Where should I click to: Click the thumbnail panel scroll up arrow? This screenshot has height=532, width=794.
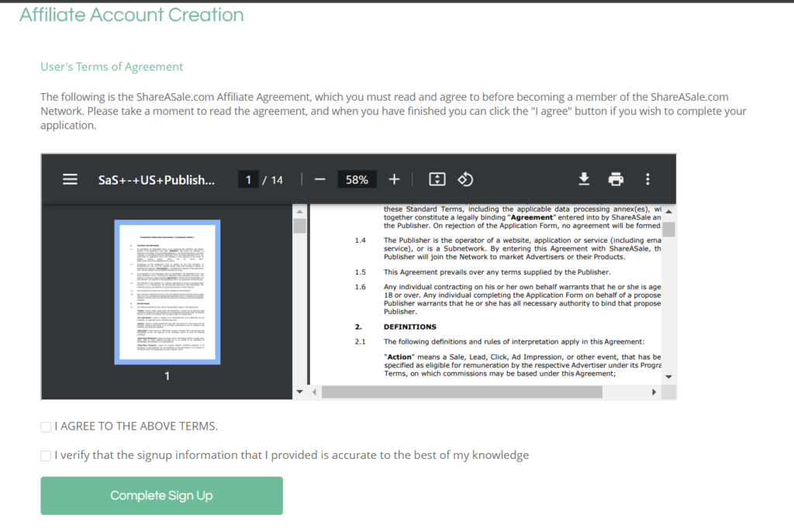click(x=300, y=211)
